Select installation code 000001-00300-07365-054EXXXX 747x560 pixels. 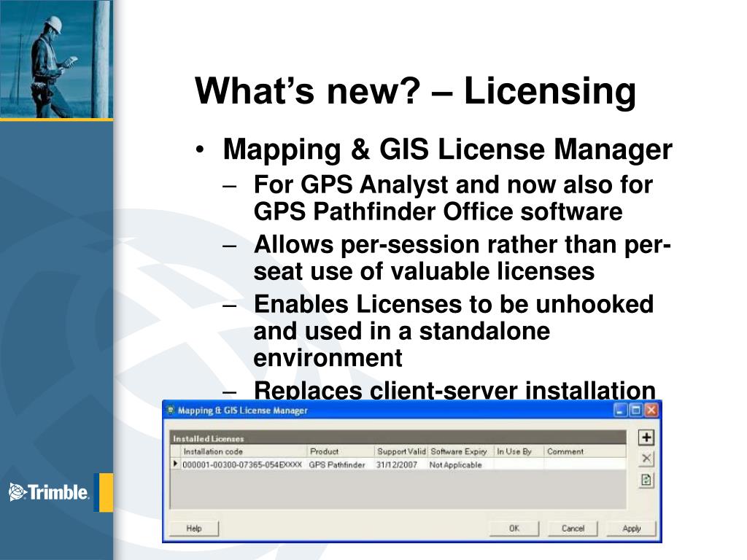pos(242,464)
